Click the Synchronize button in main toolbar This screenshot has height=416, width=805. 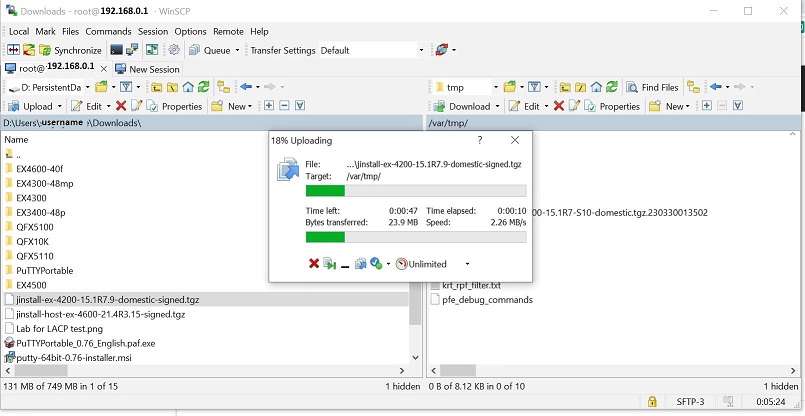[x=71, y=50]
